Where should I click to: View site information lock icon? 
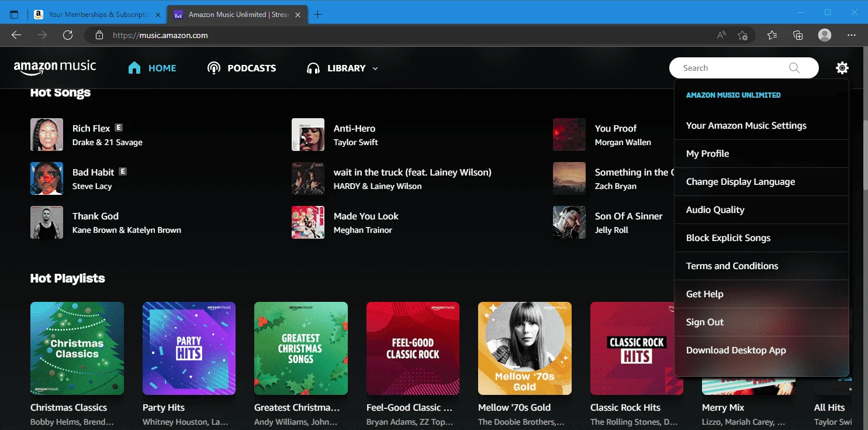click(99, 35)
